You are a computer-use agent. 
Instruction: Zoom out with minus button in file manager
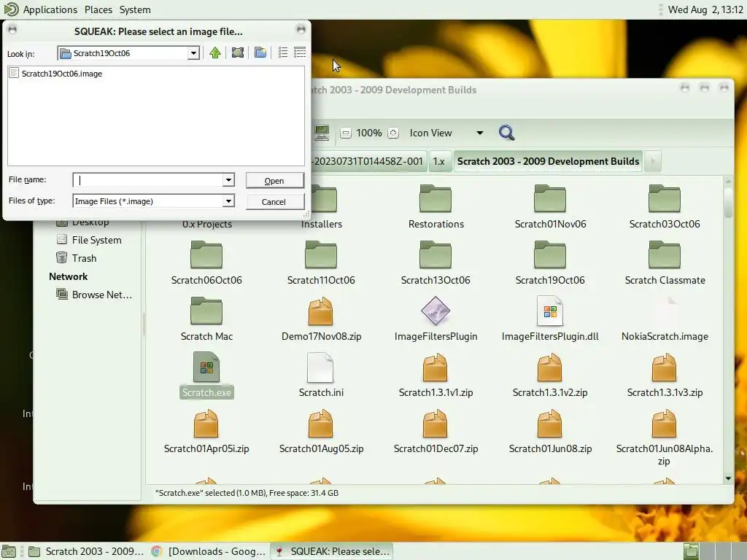tap(346, 133)
